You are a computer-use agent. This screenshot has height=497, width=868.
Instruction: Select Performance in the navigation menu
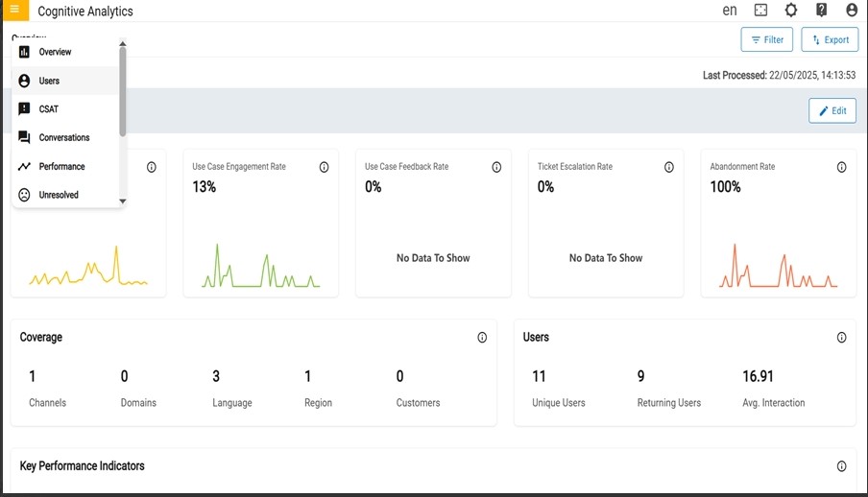click(61, 167)
